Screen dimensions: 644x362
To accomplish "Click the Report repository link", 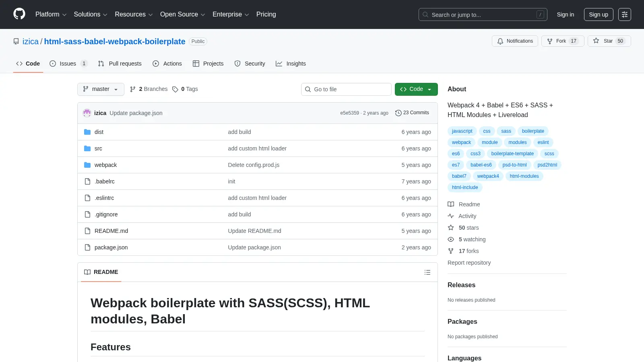I will (x=469, y=263).
